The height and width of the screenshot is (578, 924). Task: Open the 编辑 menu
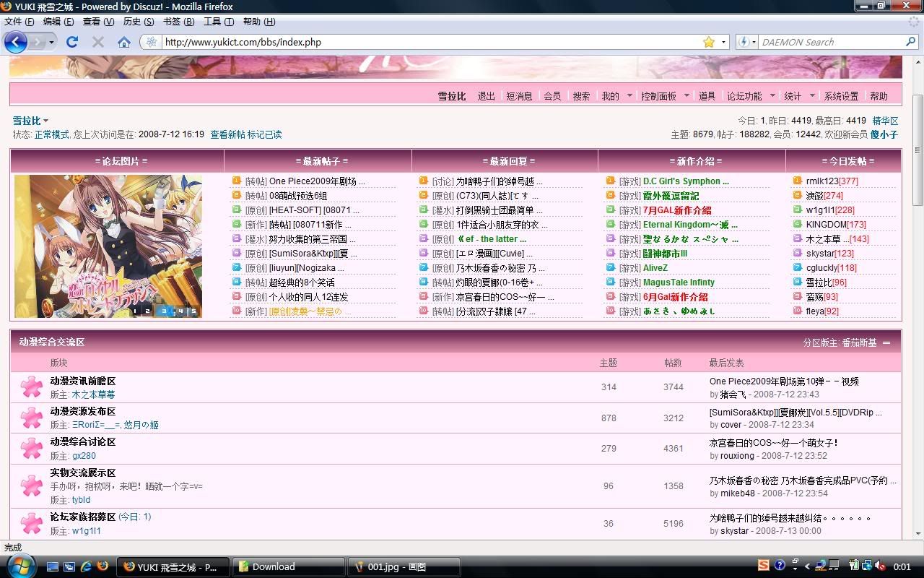(x=58, y=22)
